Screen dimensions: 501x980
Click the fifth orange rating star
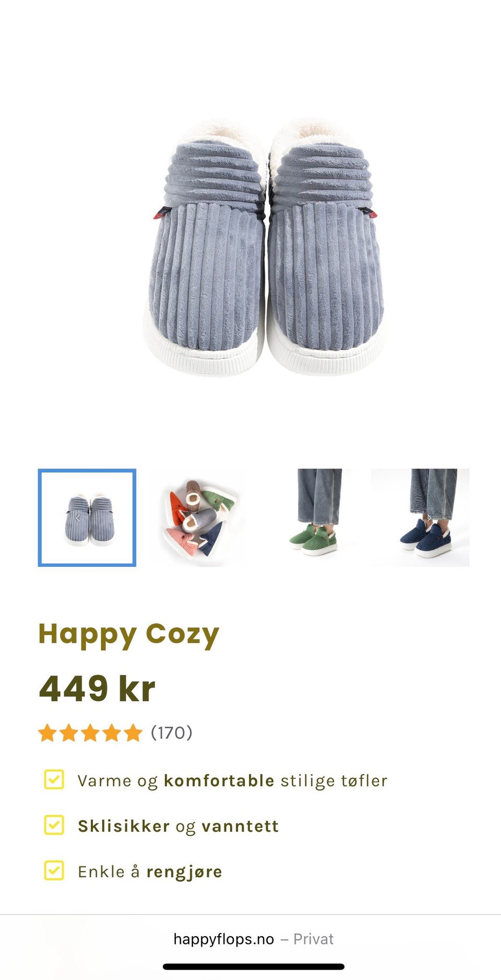(x=133, y=733)
